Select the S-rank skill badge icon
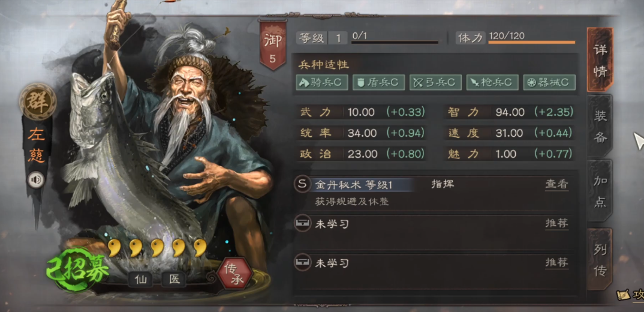 [x=302, y=184]
